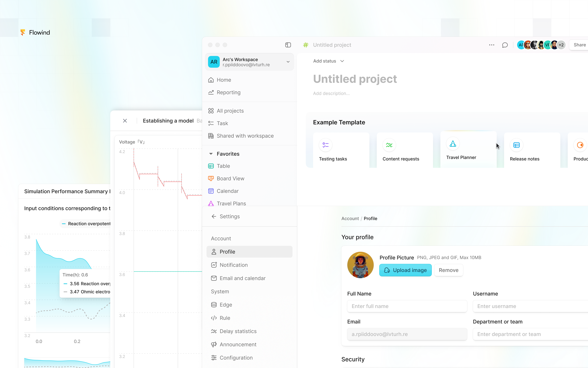Focus the Full Name input field
The height and width of the screenshot is (368, 588).
[x=407, y=306]
